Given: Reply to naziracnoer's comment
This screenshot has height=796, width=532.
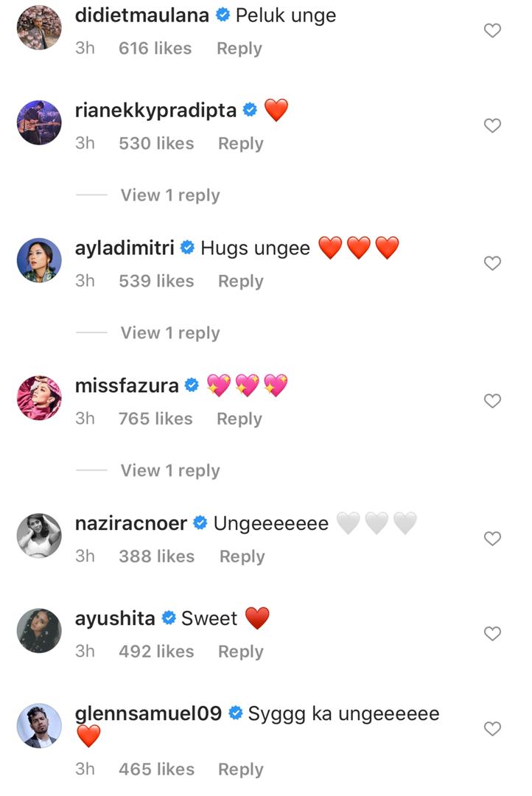Looking at the screenshot, I should 242,556.
